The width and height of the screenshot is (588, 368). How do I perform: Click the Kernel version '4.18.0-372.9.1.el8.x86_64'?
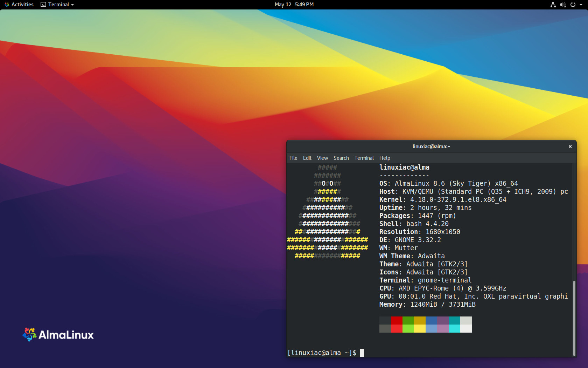pyautogui.click(x=458, y=200)
